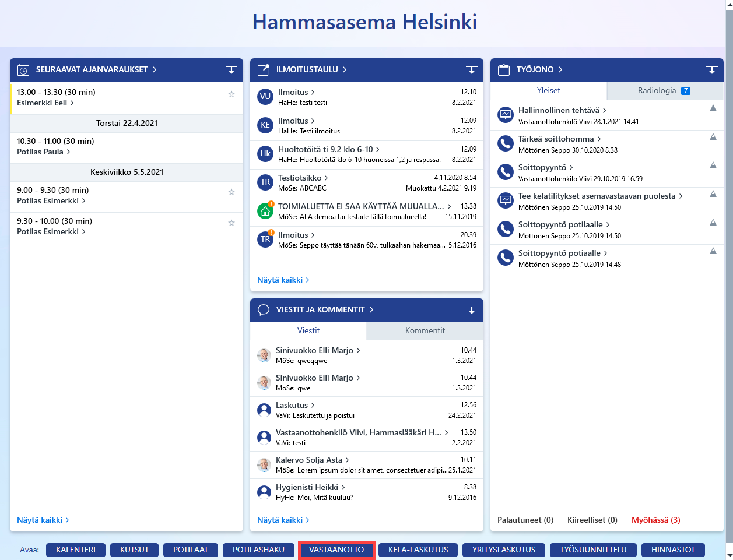
Task: Click the Hk avatar on the Huoltotöitä notice
Action: click(x=265, y=154)
